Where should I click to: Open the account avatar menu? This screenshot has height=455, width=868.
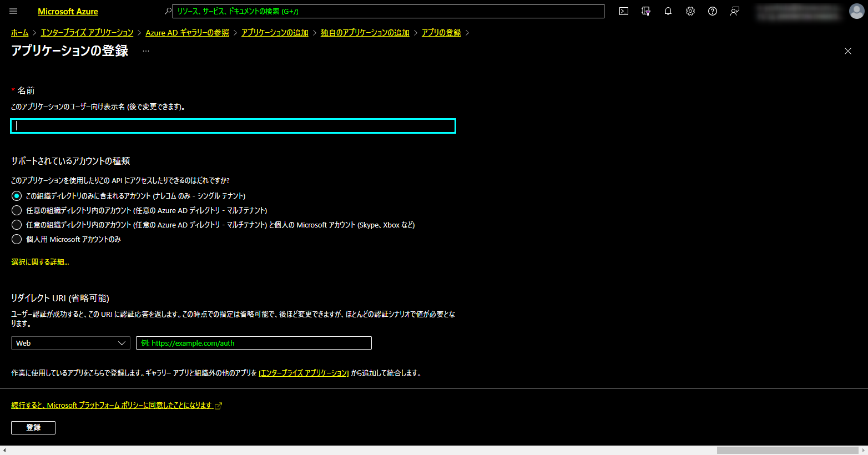[x=857, y=11]
